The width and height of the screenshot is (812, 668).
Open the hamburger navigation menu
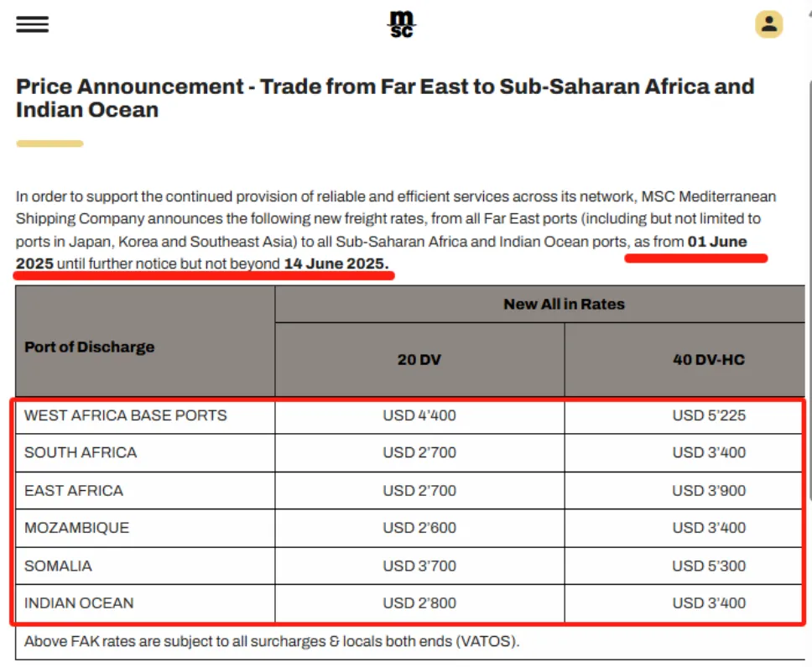coord(32,24)
